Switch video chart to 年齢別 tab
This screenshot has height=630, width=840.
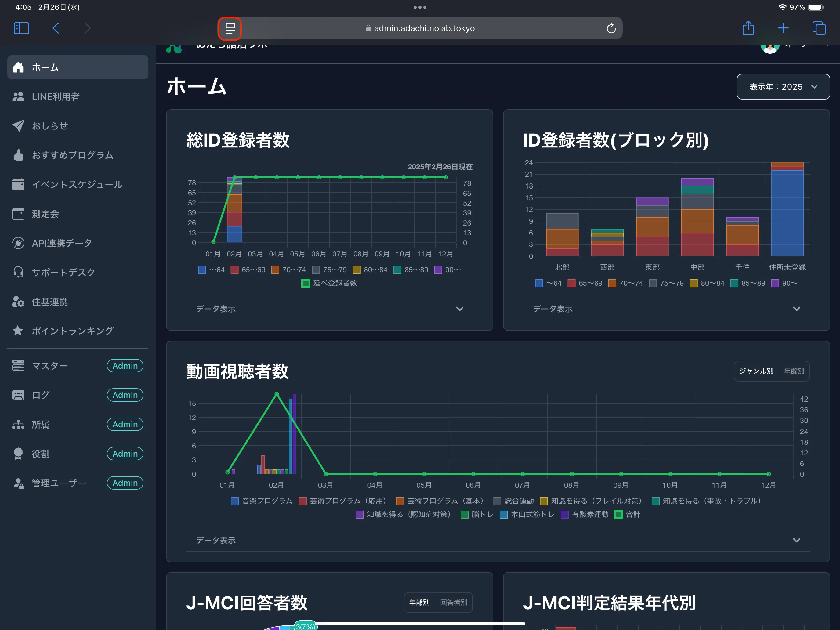(x=794, y=371)
